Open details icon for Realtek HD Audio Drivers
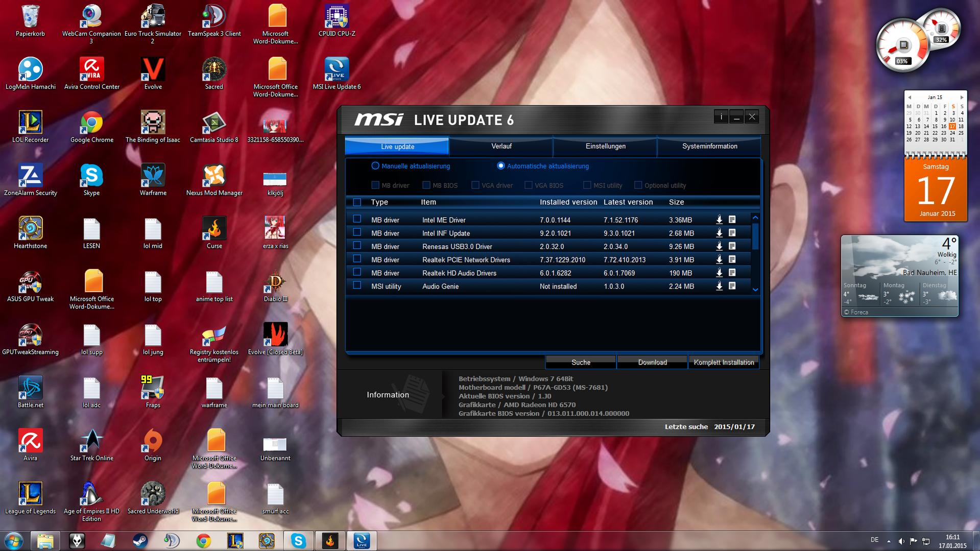 (732, 273)
